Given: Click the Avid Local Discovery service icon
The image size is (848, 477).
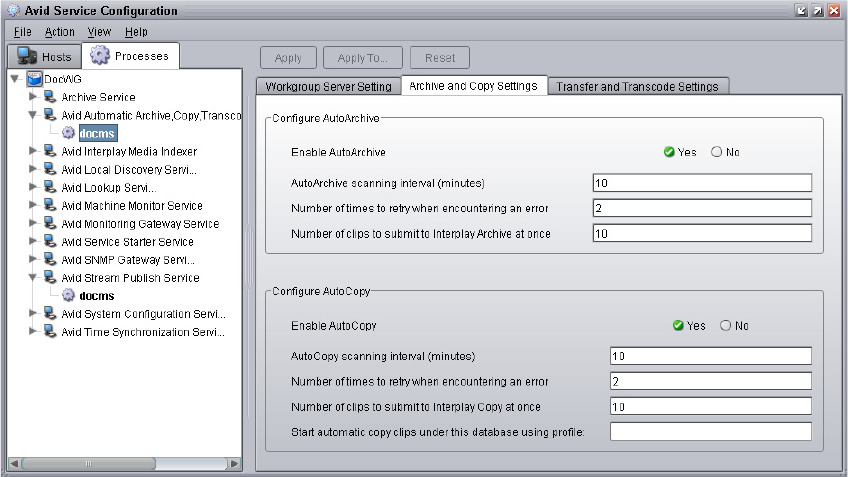Looking at the screenshot, I should pos(50,169).
